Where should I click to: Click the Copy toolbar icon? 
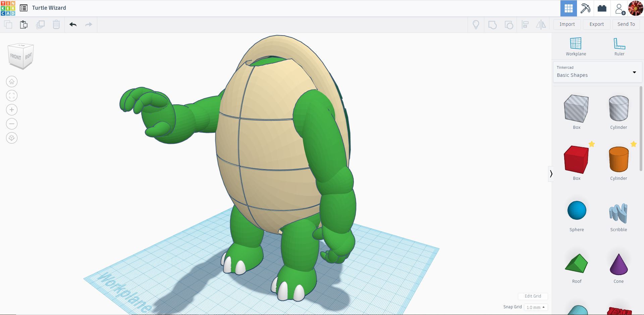click(x=8, y=24)
